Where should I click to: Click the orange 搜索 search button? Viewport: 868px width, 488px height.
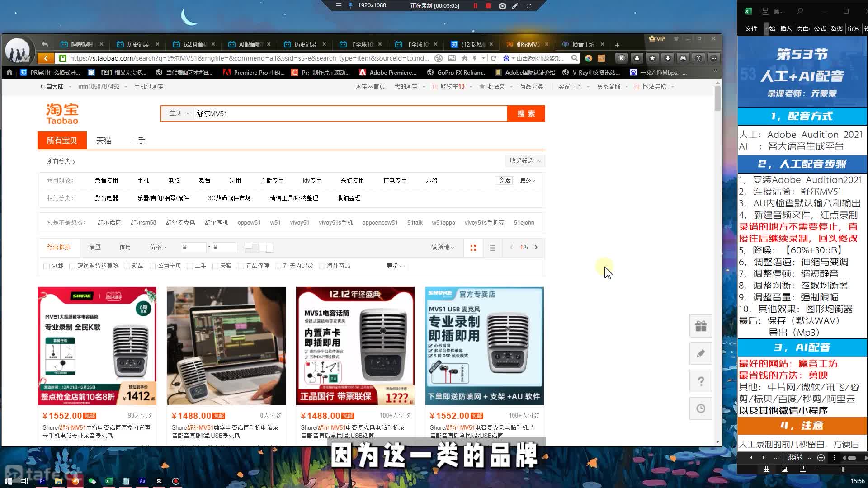526,113
